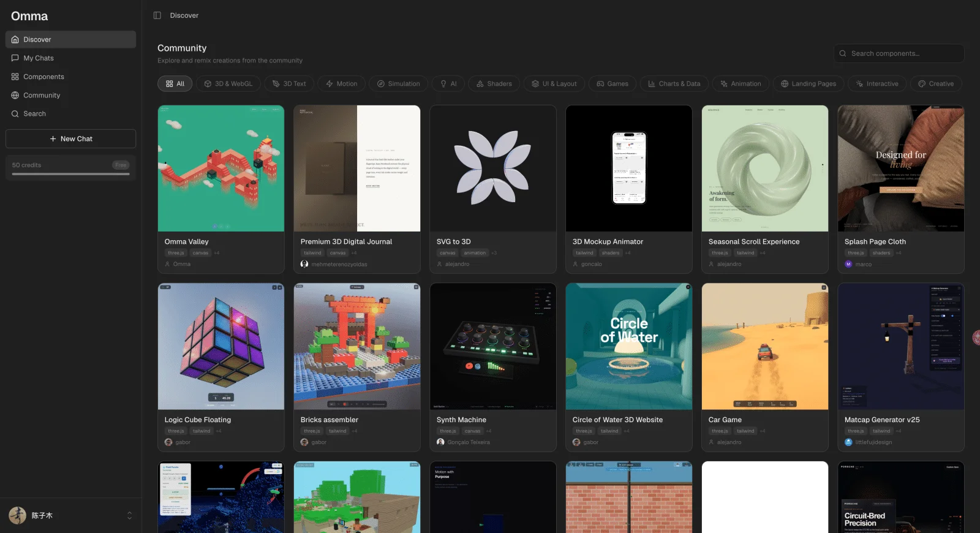
Task: Select the Landing Pages category
Action: pos(808,84)
